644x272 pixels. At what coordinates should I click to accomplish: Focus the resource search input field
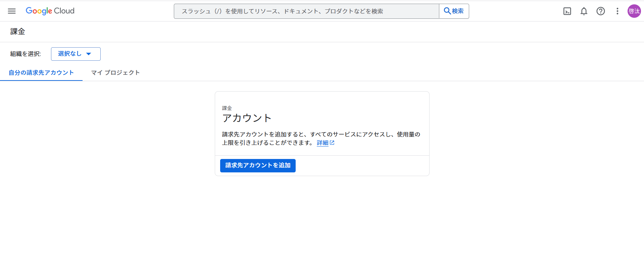click(306, 11)
